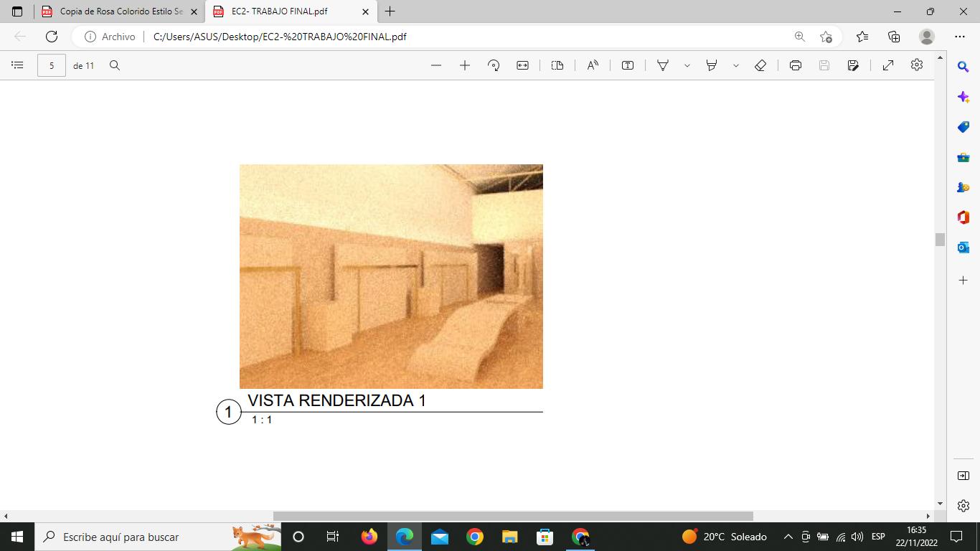Open the Windows Start menu
The image size is (980, 551).
[x=17, y=537]
